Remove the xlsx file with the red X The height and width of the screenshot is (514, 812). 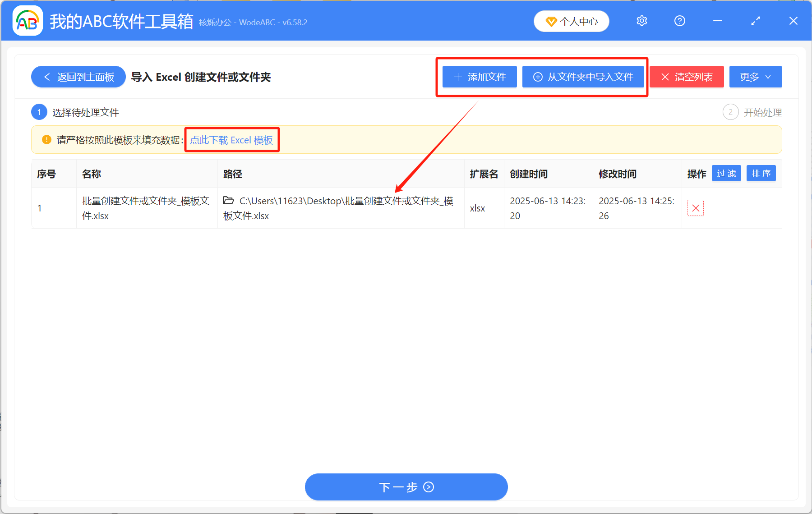pyautogui.click(x=696, y=208)
